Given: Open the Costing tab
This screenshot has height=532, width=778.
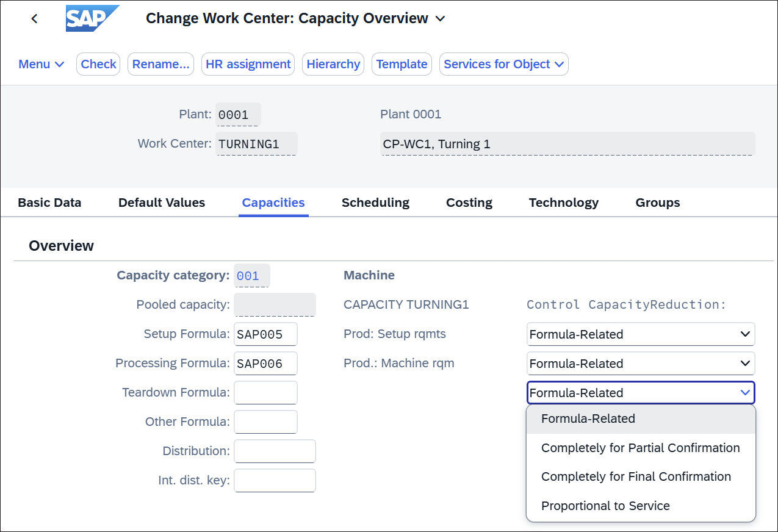Looking at the screenshot, I should point(469,203).
